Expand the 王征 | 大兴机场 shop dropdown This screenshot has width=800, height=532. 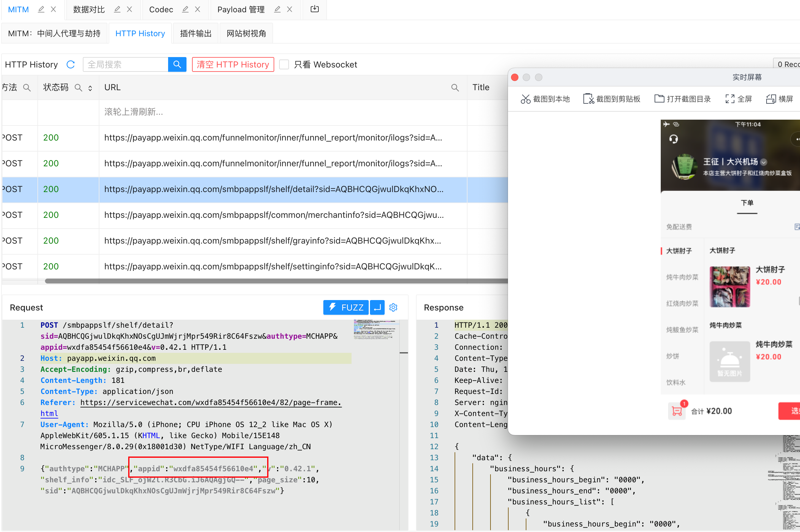pos(764,162)
